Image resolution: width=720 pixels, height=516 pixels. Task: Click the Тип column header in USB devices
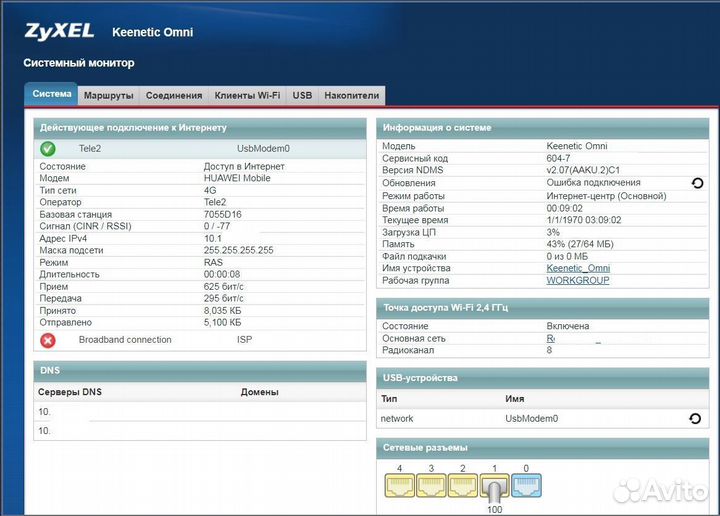click(x=389, y=399)
